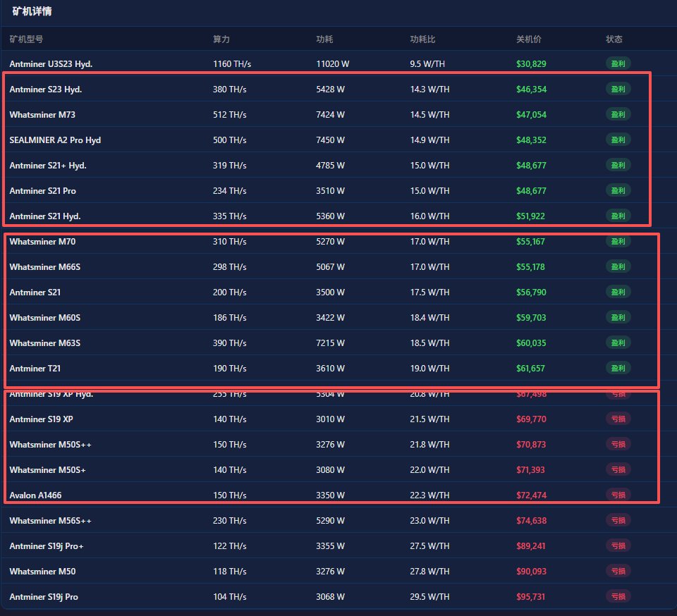Select the Avalon A1466 model name

coord(35,495)
